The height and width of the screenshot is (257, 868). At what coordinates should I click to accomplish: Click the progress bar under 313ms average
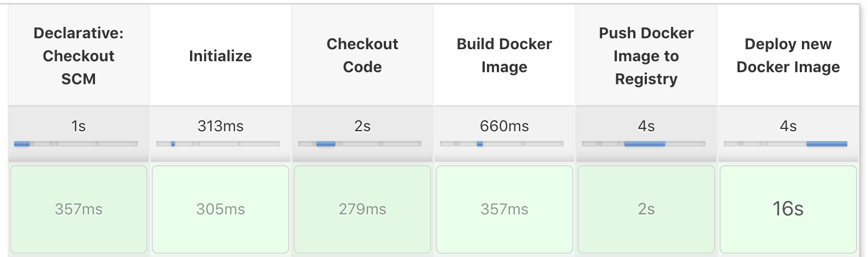pyautogui.click(x=218, y=144)
